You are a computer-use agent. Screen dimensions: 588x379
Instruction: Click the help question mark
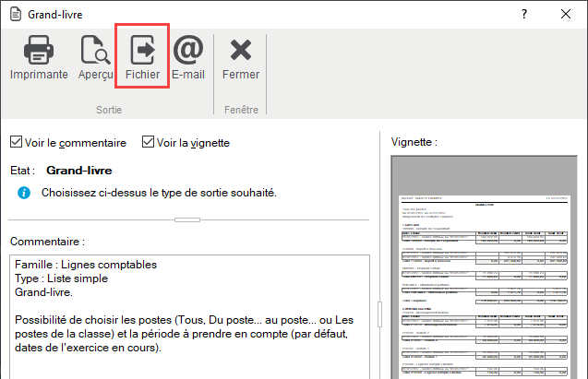524,14
